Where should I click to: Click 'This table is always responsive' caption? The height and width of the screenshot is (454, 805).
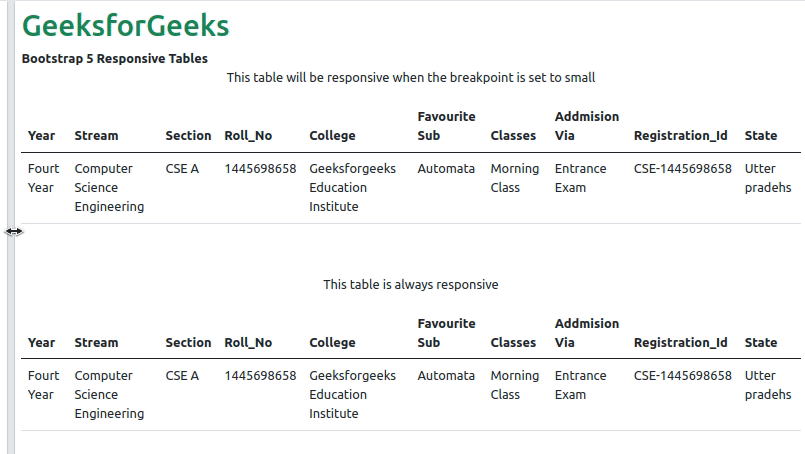coord(410,285)
